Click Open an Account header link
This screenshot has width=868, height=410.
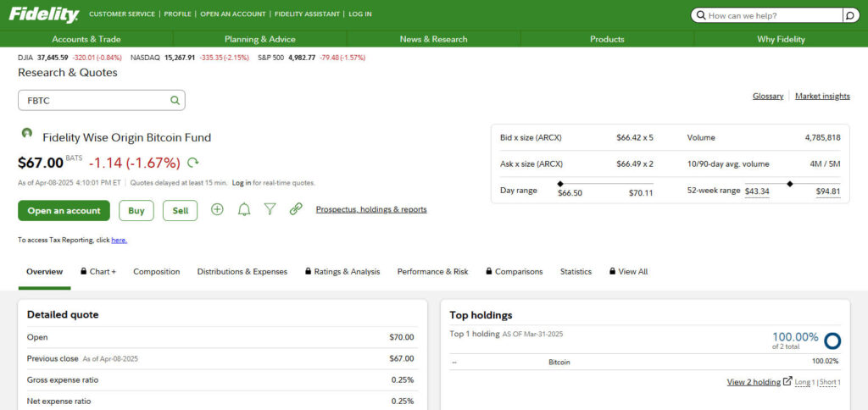[232, 14]
